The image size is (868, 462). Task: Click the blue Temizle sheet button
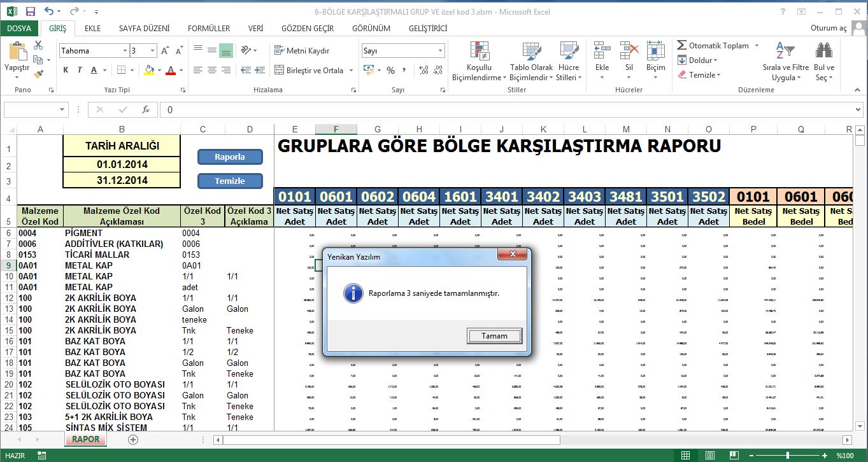(x=230, y=181)
